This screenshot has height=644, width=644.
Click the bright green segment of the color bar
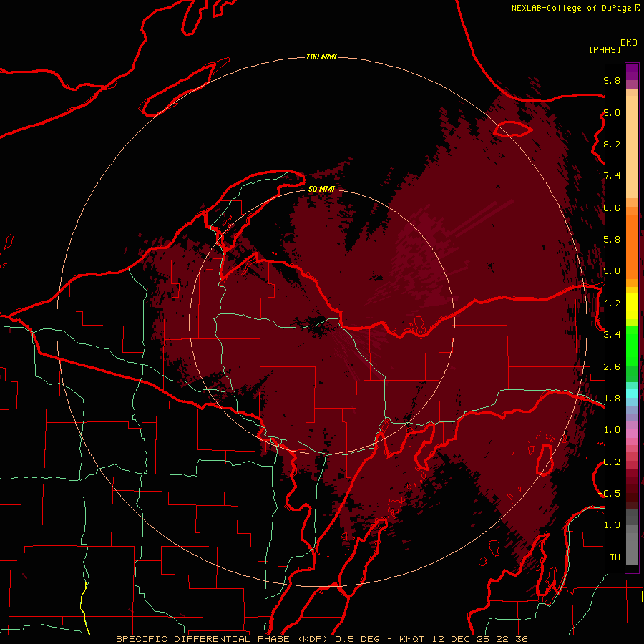[x=632, y=346]
